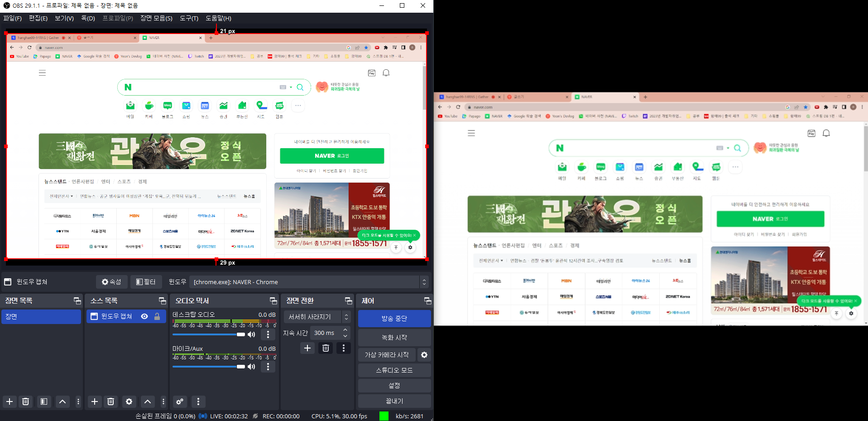Click the Naver Pay icon in right Chrome window
Viewport: 868px width, 421px height.
click(x=811, y=133)
